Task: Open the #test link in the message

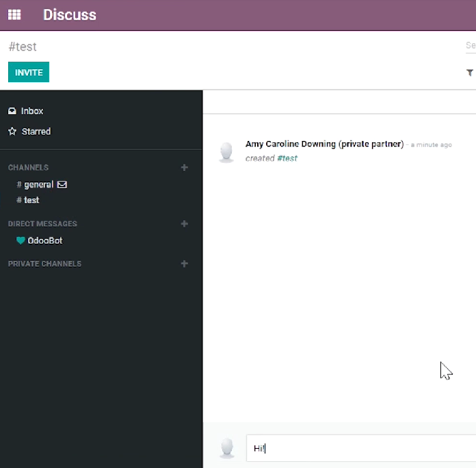Action: (287, 158)
